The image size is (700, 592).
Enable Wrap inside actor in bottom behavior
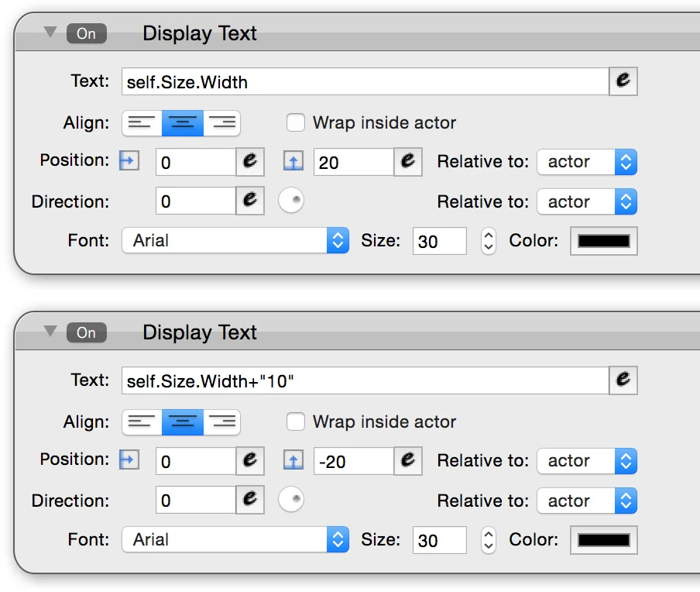(296, 422)
